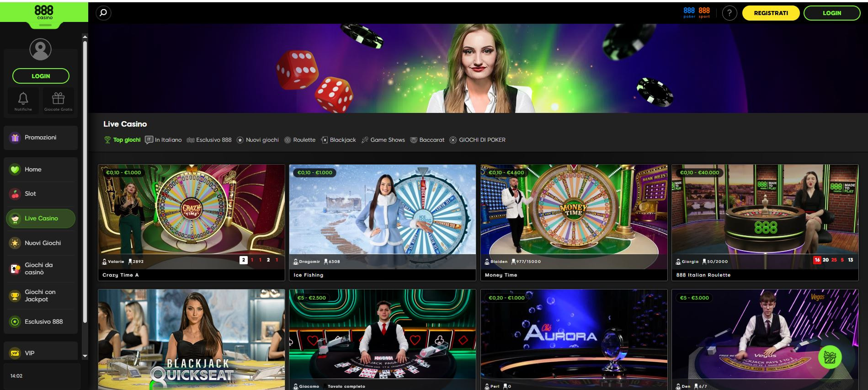The image size is (868, 390).
Task: Click the dealer hero banner image
Action: 478,68
